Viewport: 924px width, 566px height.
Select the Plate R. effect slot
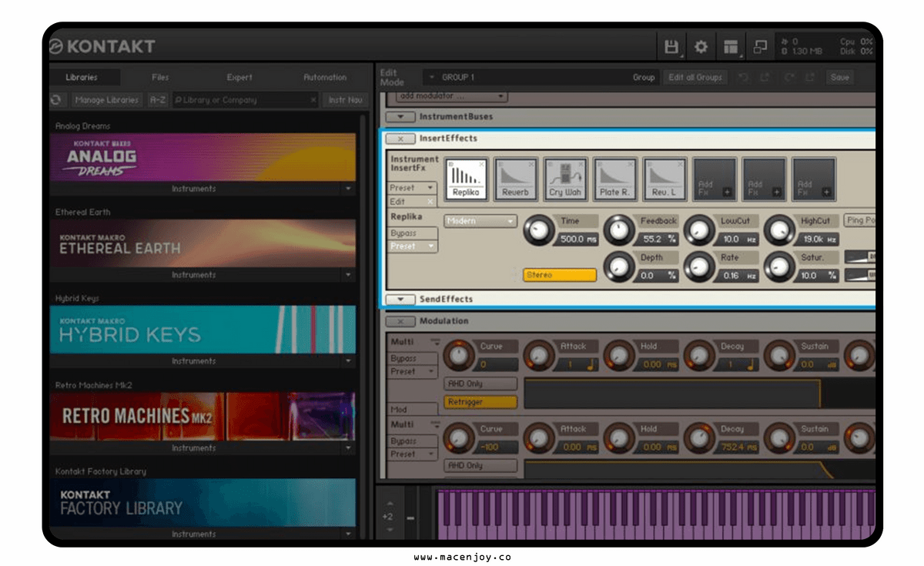tap(615, 179)
